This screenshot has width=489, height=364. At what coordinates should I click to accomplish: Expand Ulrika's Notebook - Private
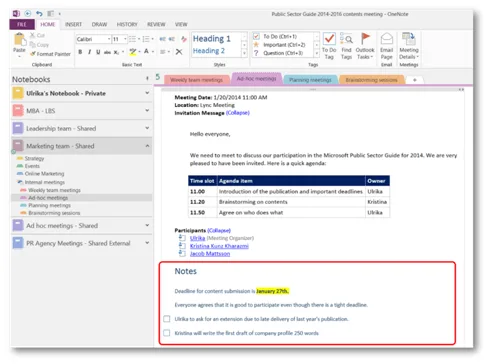[x=147, y=93]
